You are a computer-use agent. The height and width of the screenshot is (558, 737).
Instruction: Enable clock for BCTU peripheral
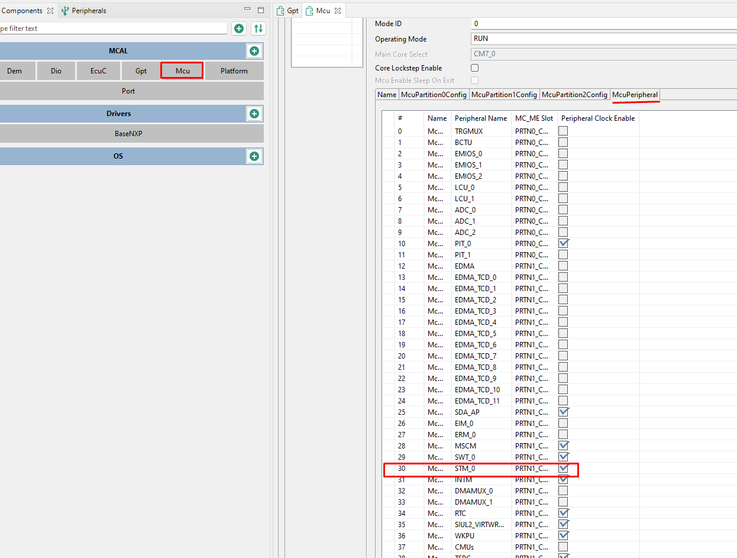(563, 142)
